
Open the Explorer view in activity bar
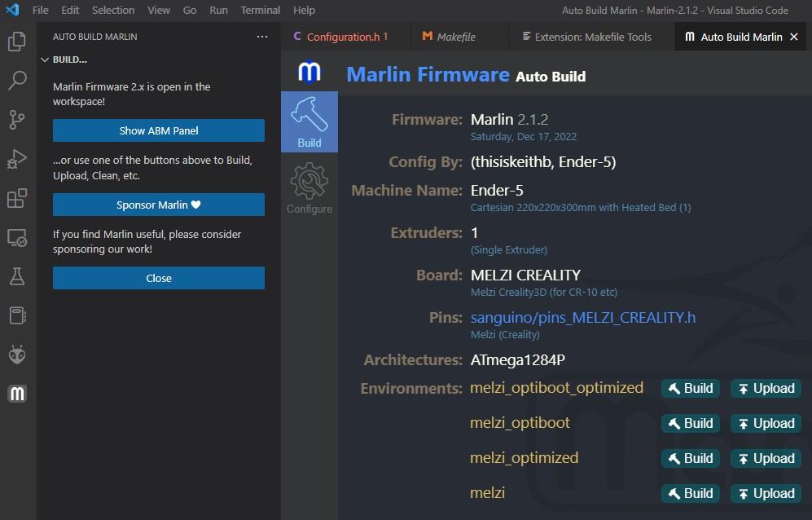click(17, 42)
